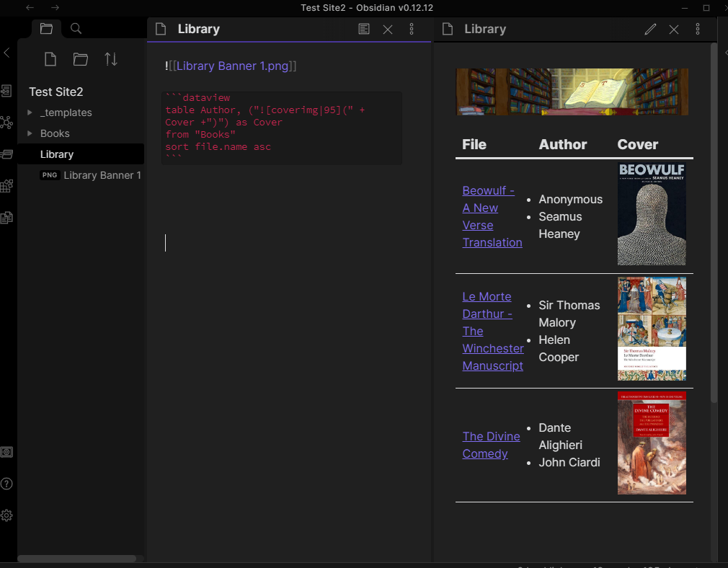Click author Helen Cooper

pos(559,348)
